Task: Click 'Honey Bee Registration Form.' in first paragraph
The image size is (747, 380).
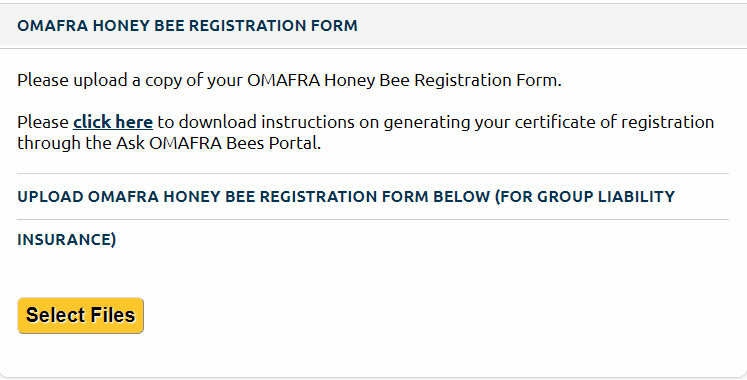Action: (443, 80)
